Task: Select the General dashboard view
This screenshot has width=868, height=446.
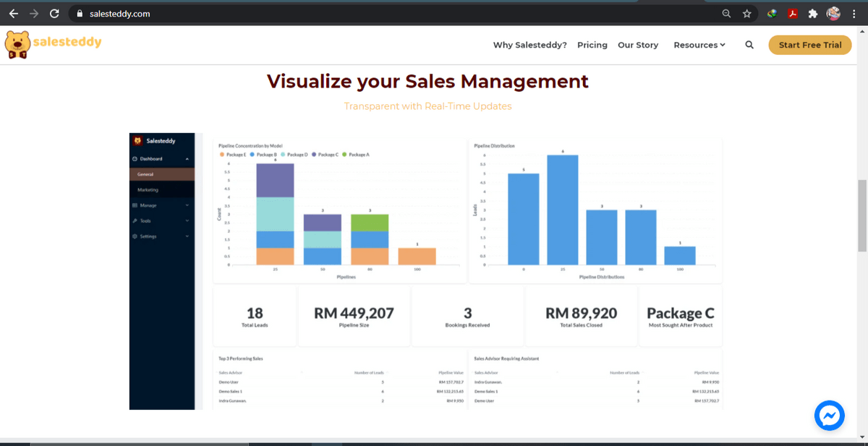Action: click(x=162, y=174)
